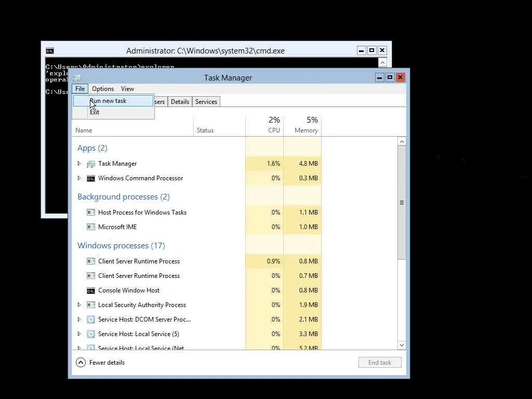Click the End task button
This screenshot has height=399, width=532.
[380, 362]
